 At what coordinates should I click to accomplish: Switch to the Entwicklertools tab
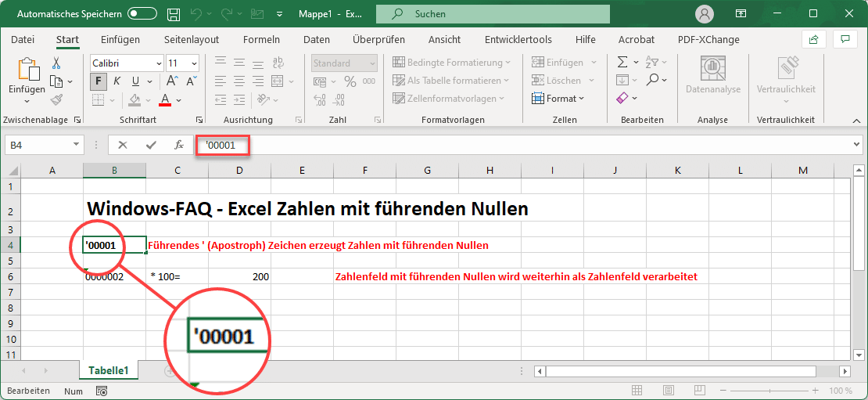click(518, 39)
